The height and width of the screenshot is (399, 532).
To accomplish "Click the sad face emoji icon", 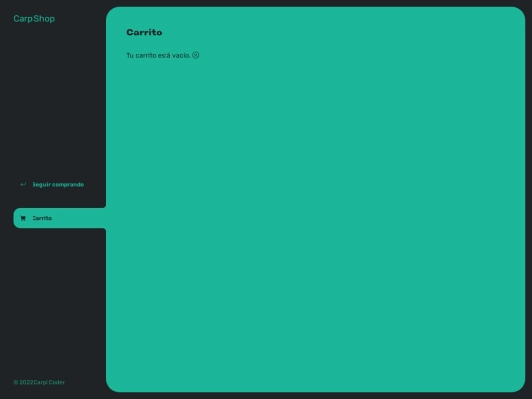I will [196, 55].
